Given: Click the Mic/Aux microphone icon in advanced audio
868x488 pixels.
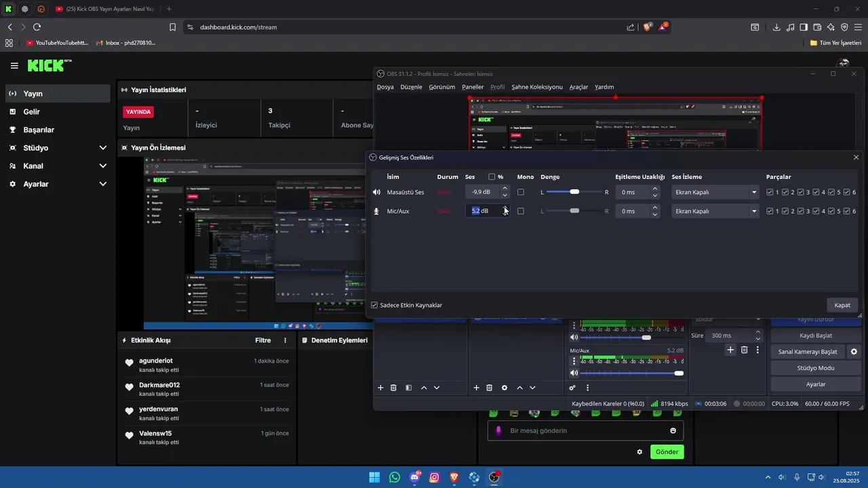Looking at the screenshot, I should (377, 211).
